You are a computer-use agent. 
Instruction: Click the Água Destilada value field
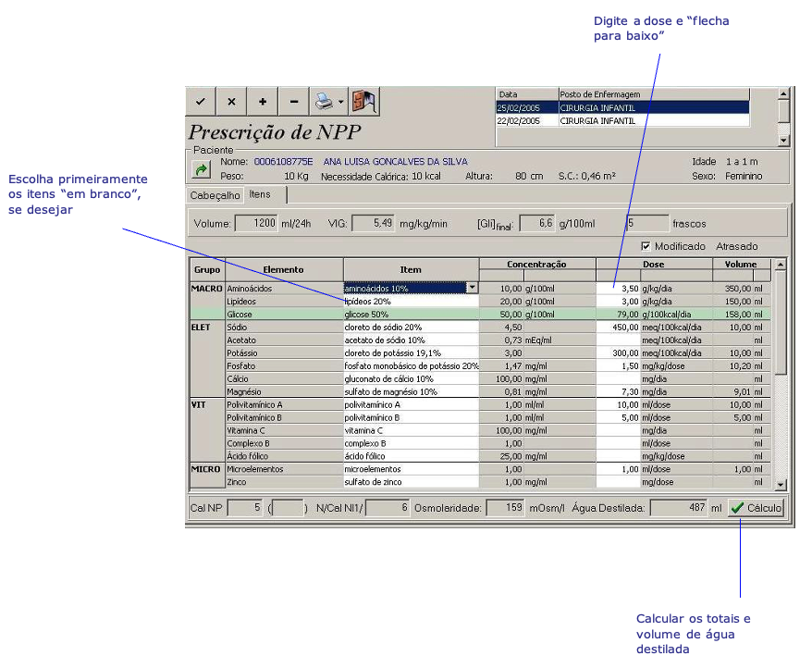coord(679,508)
